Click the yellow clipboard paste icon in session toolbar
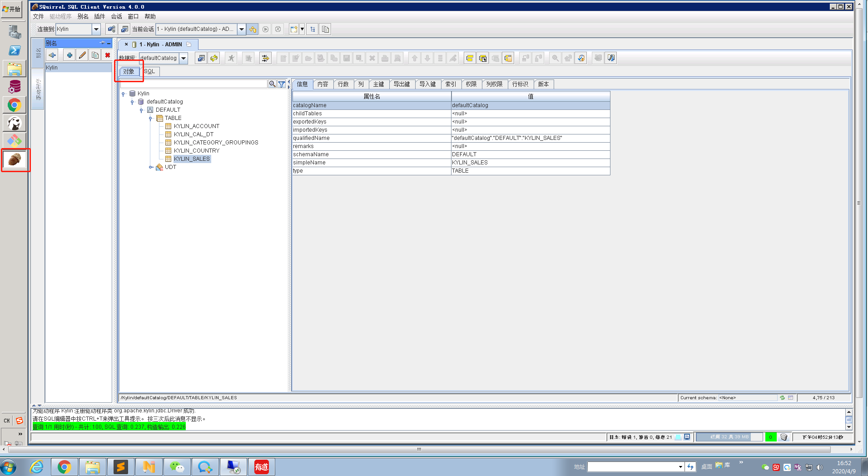This screenshot has width=868, height=476. pyautogui.click(x=508, y=58)
